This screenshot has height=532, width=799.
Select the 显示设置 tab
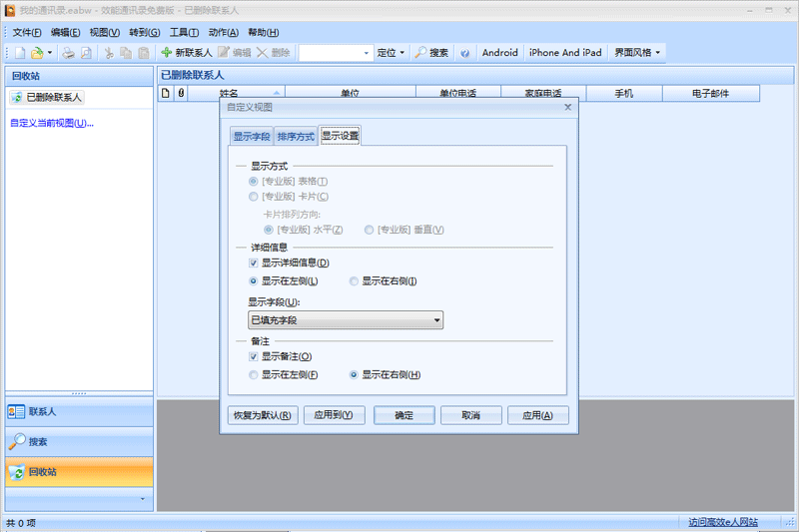click(340, 136)
